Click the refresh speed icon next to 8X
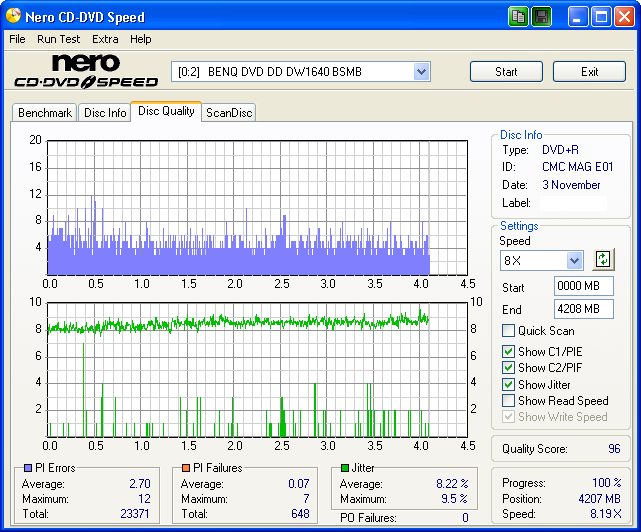641x532 pixels. (x=602, y=260)
